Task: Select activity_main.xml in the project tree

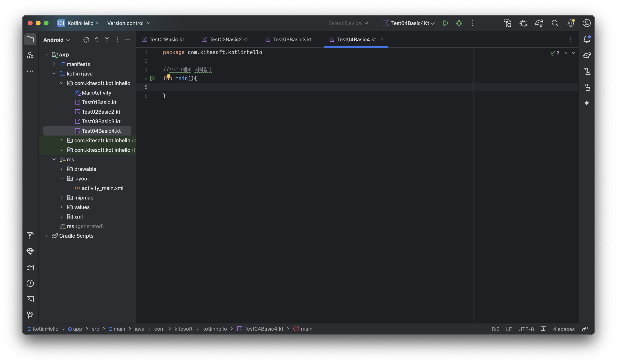Action: click(102, 188)
